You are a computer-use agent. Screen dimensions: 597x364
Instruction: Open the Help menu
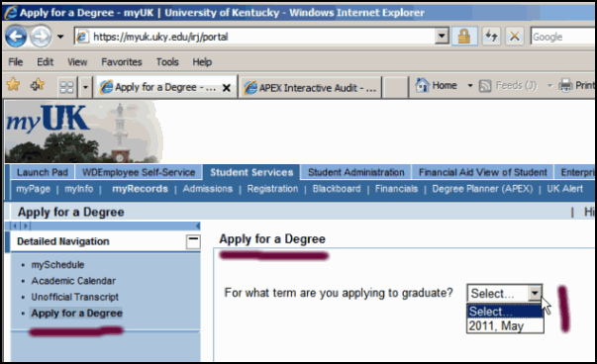point(202,62)
